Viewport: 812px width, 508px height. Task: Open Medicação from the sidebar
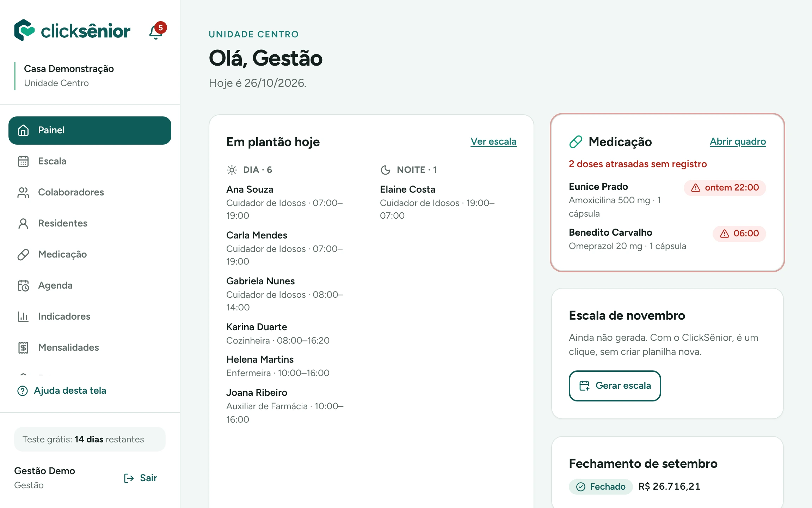pos(90,254)
